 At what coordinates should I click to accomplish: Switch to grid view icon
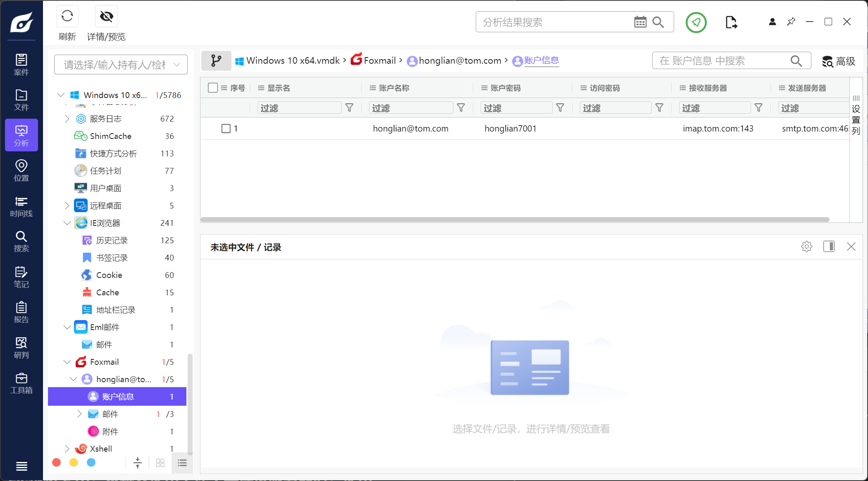point(160,463)
